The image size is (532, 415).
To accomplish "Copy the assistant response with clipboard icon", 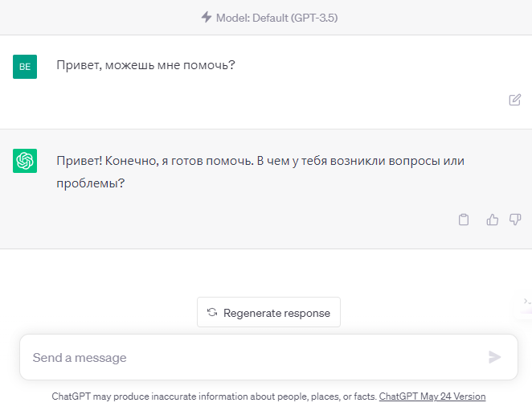I will (x=464, y=220).
